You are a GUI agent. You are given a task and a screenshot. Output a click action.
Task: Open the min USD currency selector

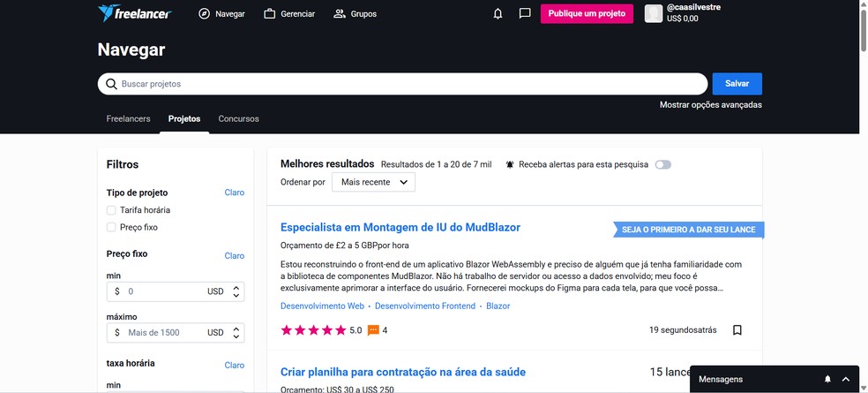223,291
